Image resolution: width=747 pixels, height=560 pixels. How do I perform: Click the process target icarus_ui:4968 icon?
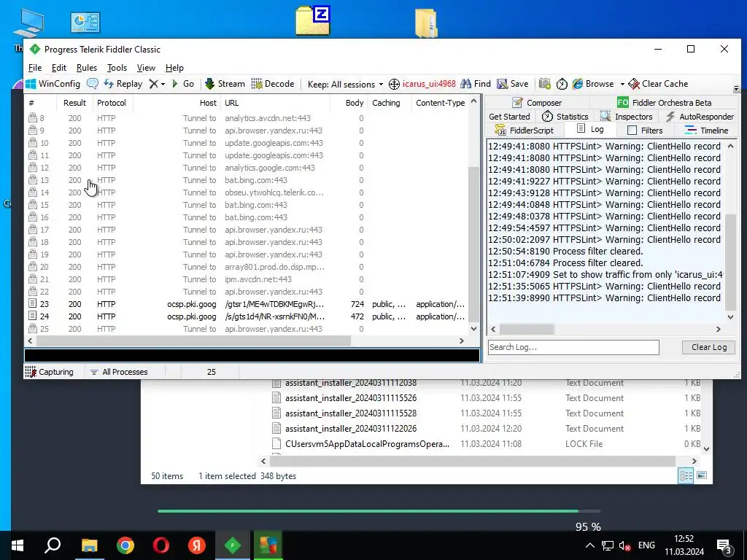(x=394, y=85)
